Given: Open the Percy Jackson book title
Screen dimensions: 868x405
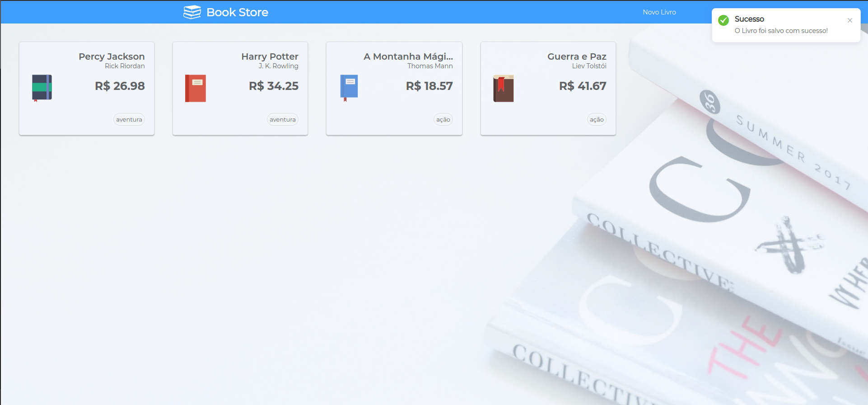Looking at the screenshot, I should (112, 57).
